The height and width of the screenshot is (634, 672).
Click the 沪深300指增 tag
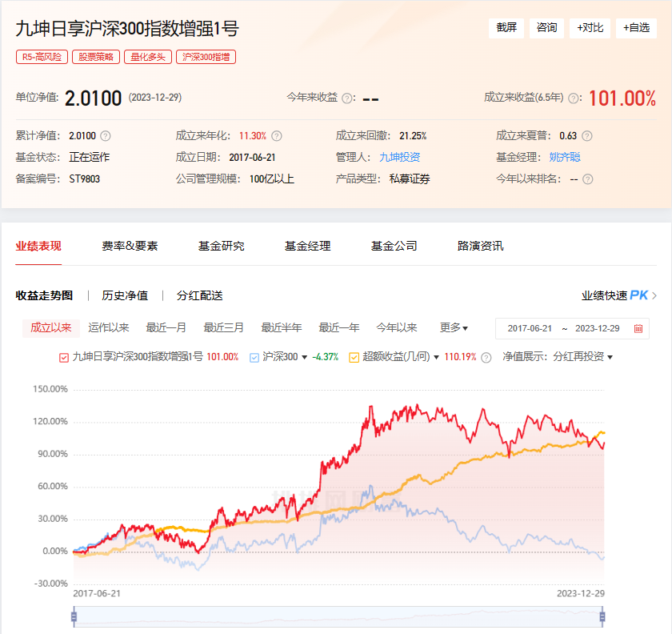[206, 57]
